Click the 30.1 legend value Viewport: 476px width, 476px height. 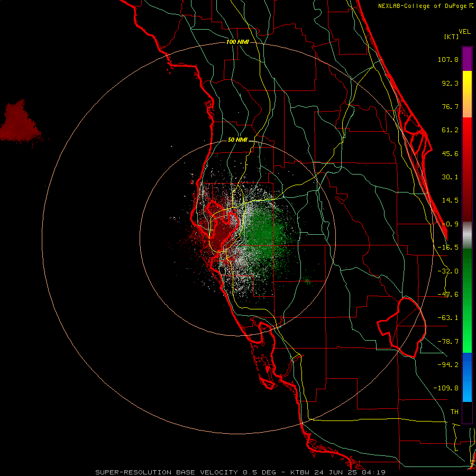point(450,177)
